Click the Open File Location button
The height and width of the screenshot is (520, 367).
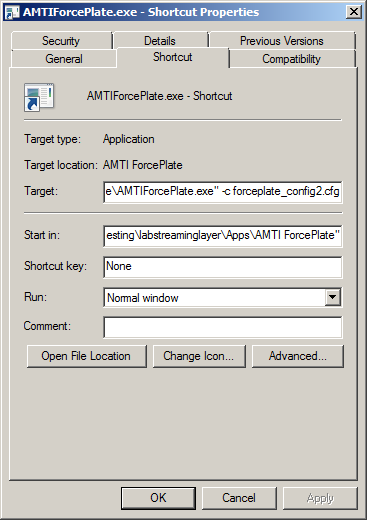point(86,356)
